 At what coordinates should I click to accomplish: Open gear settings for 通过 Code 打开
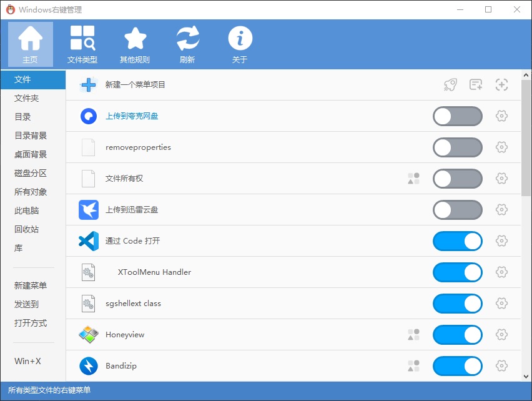(501, 241)
